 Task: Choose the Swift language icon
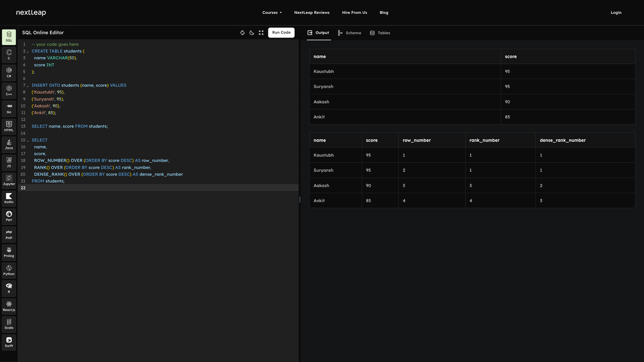click(x=9, y=342)
